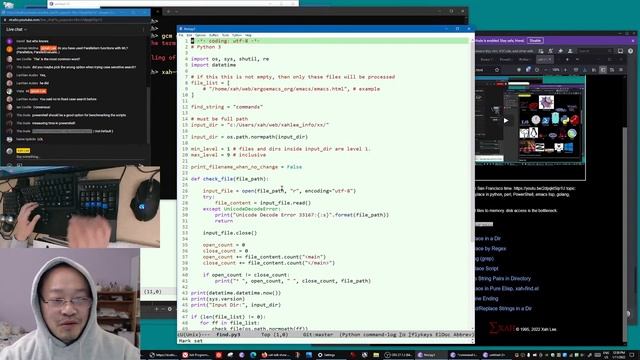Click the Emacs vertical scrollbar

click(472, 184)
